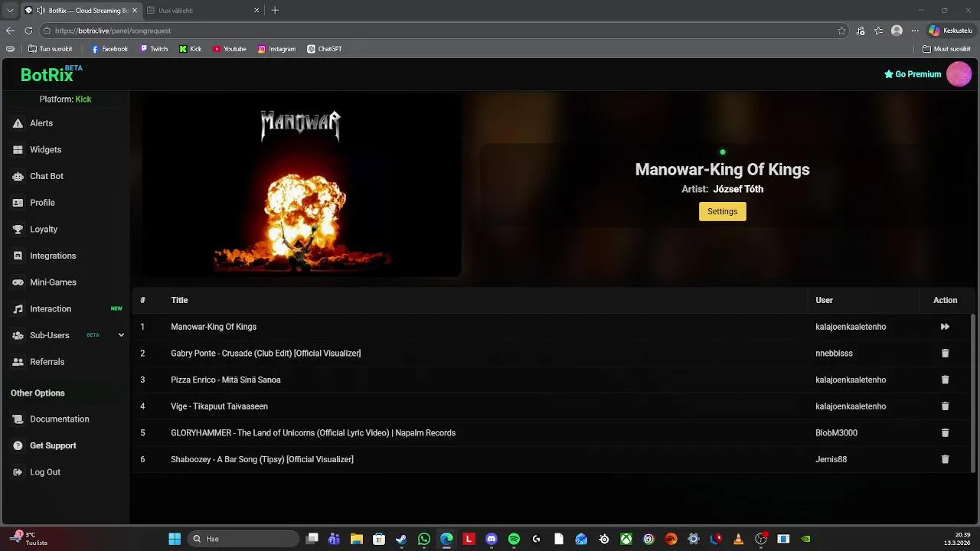
Task: Open the Tuo suosikit bookmark item
Action: [51, 49]
